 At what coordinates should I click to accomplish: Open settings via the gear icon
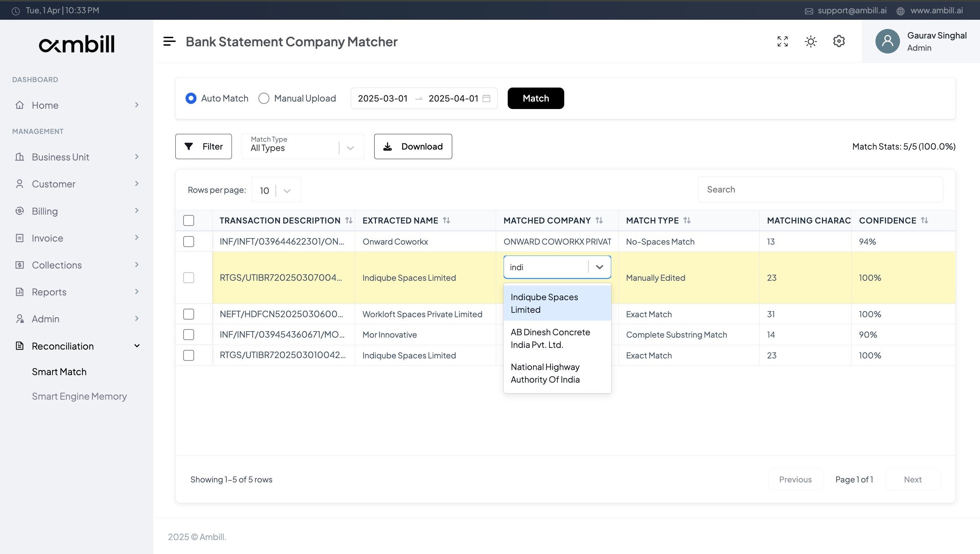(839, 41)
